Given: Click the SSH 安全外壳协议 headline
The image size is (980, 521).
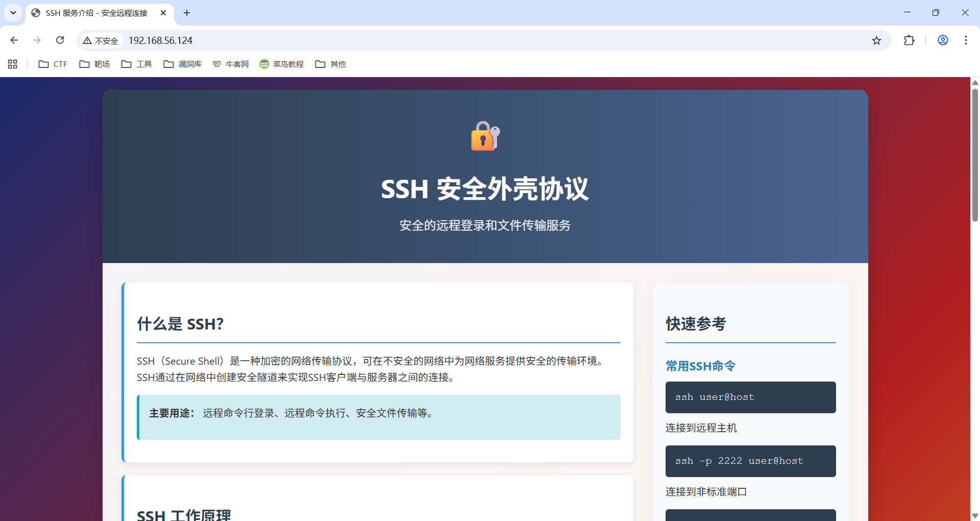Looking at the screenshot, I should [x=485, y=189].
